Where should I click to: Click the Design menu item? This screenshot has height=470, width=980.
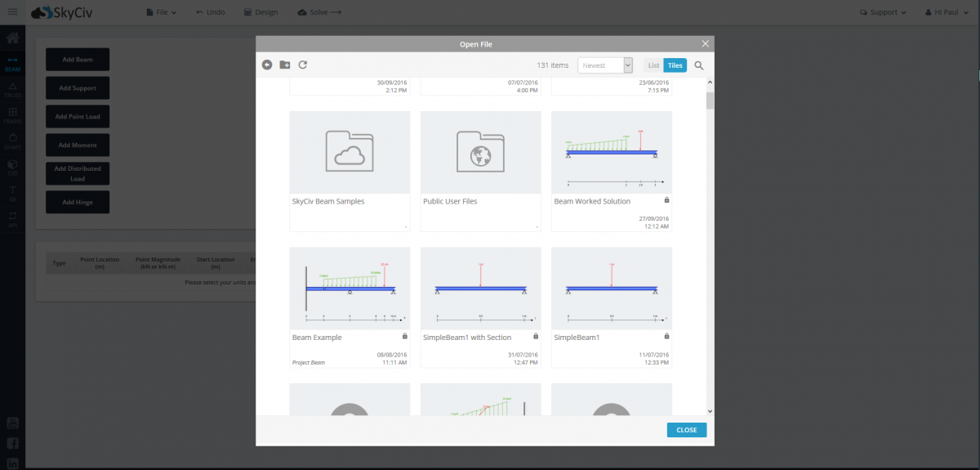(x=261, y=12)
